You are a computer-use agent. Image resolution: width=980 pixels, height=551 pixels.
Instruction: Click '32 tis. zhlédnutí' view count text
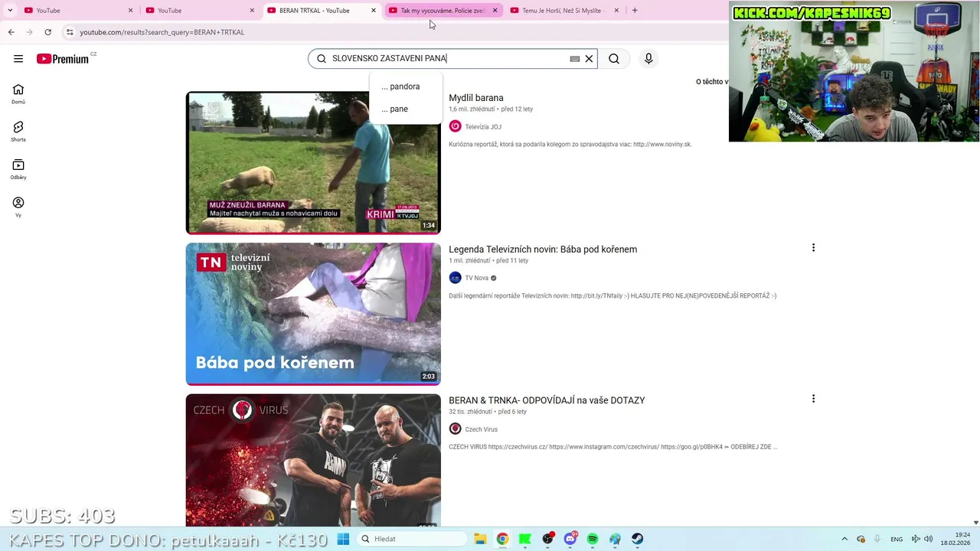pyautogui.click(x=470, y=412)
